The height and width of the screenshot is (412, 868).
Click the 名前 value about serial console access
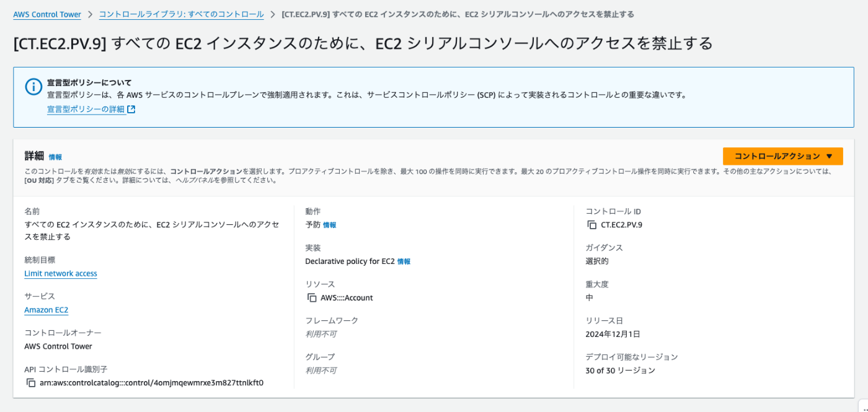click(152, 230)
